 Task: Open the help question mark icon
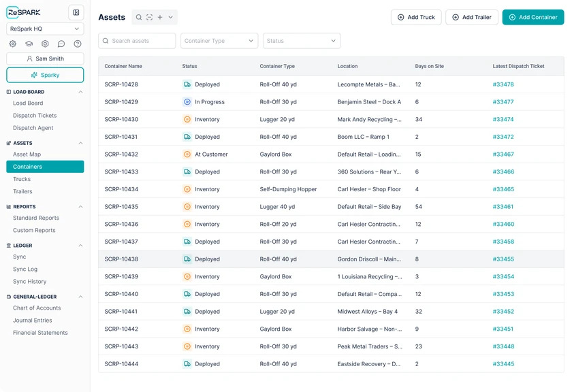[x=78, y=44]
